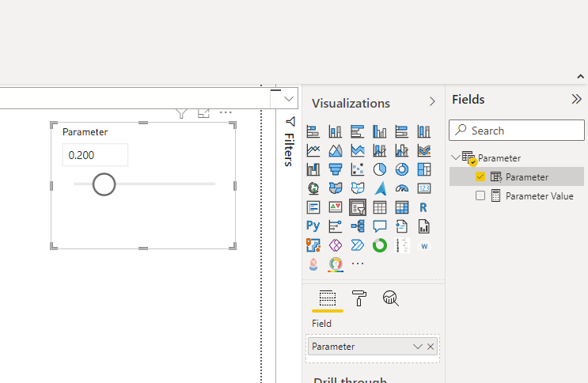
Task: Choose Line and clustered column chart
Action: point(401,150)
